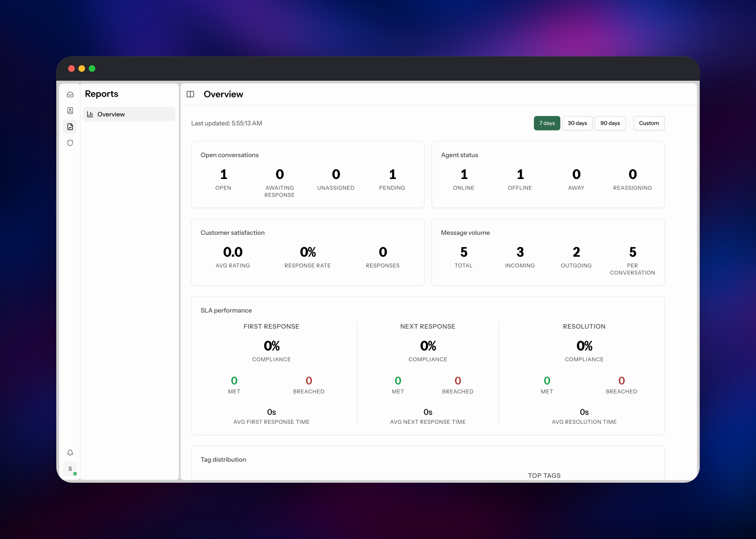The image size is (756, 539).
Task: Open the inbox icon in sidebar
Action: click(70, 95)
